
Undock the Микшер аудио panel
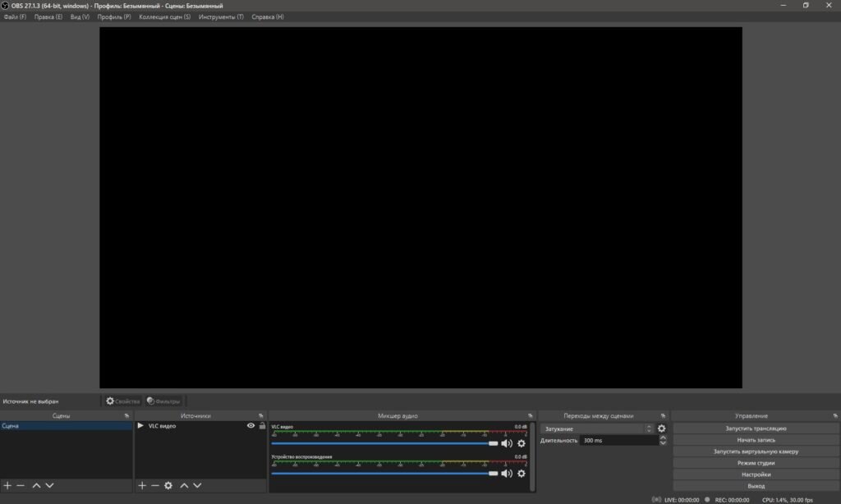[530, 416]
